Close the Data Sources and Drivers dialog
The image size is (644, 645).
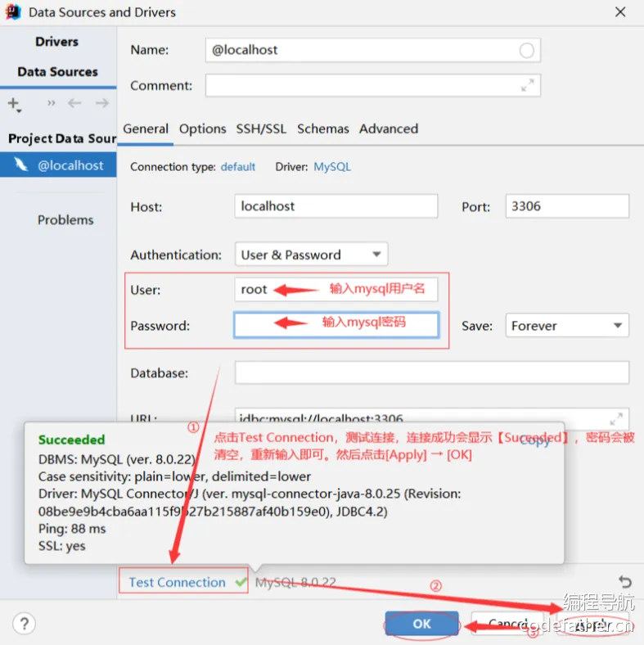pyautogui.click(x=620, y=12)
